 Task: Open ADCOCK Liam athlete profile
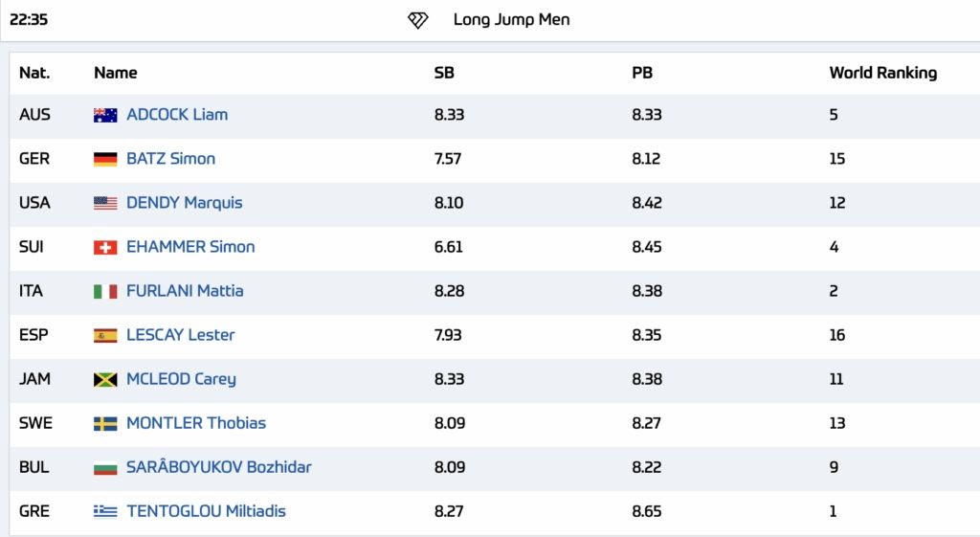pyautogui.click(x=177, y=115)
